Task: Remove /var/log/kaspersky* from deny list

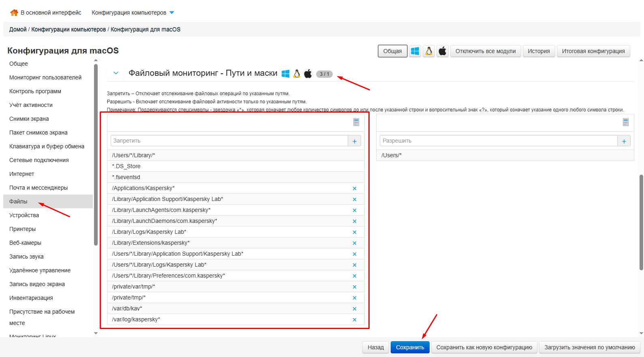Action: pyautogui.click(x=354, y=320)
